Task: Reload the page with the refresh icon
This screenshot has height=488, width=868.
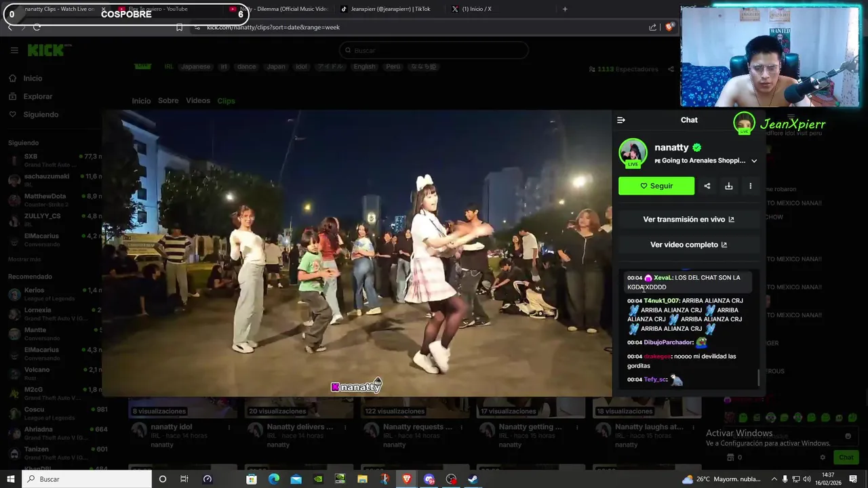Action: coord(37,27)
